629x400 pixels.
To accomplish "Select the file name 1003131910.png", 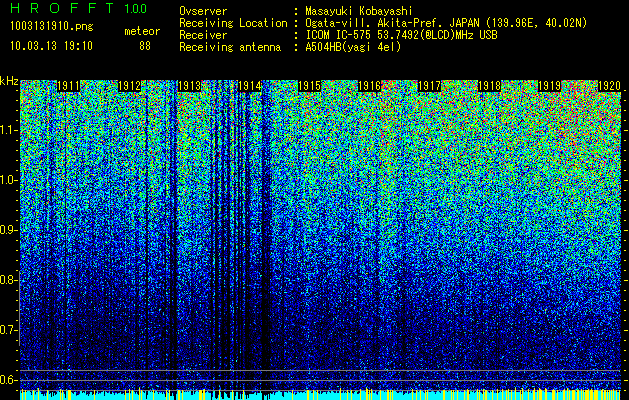I will click(x=52, y=26).
